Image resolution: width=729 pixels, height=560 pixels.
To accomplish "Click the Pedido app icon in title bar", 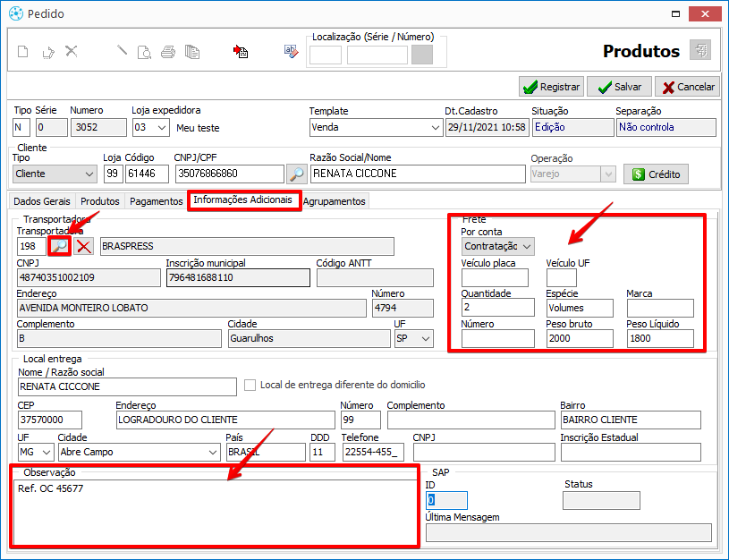I will [x=16, y=13].
